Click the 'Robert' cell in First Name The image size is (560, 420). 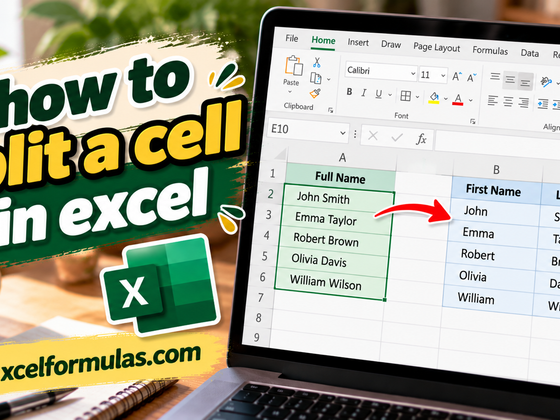[491, 255]
